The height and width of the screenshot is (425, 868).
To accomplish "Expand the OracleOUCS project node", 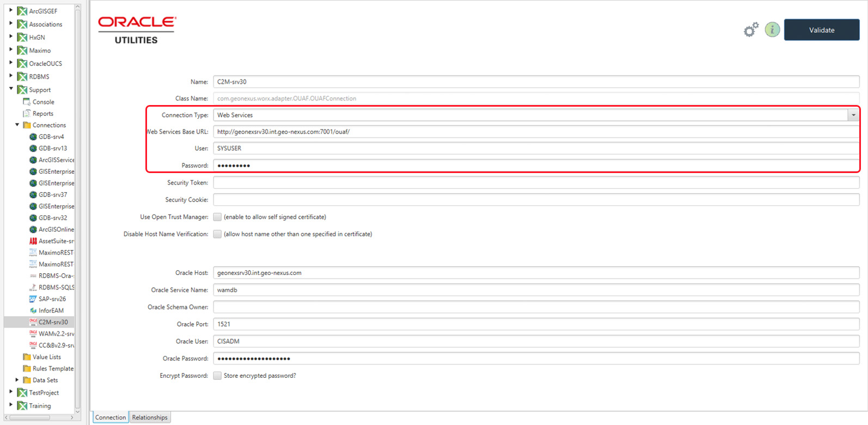I will (x=11, y=63).
